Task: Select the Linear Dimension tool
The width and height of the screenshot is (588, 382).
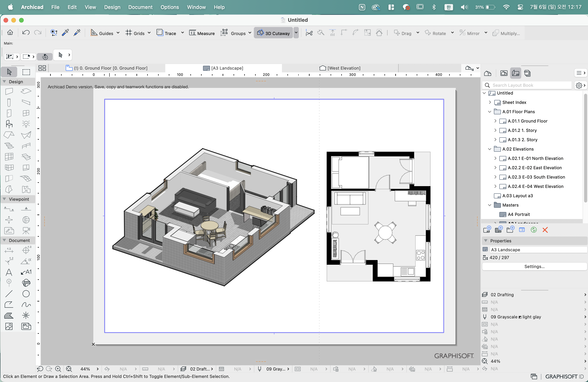Action: tap(9, 250)
